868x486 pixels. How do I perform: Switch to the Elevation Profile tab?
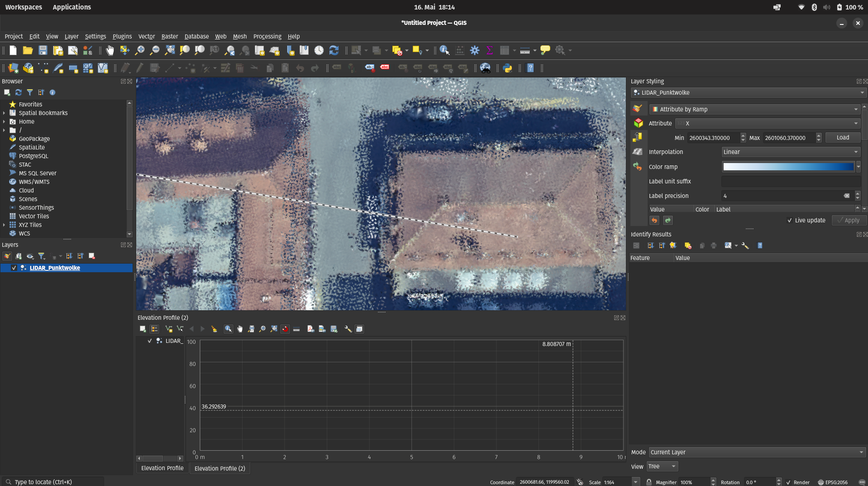pyautogui.click(x=162, y=468)
